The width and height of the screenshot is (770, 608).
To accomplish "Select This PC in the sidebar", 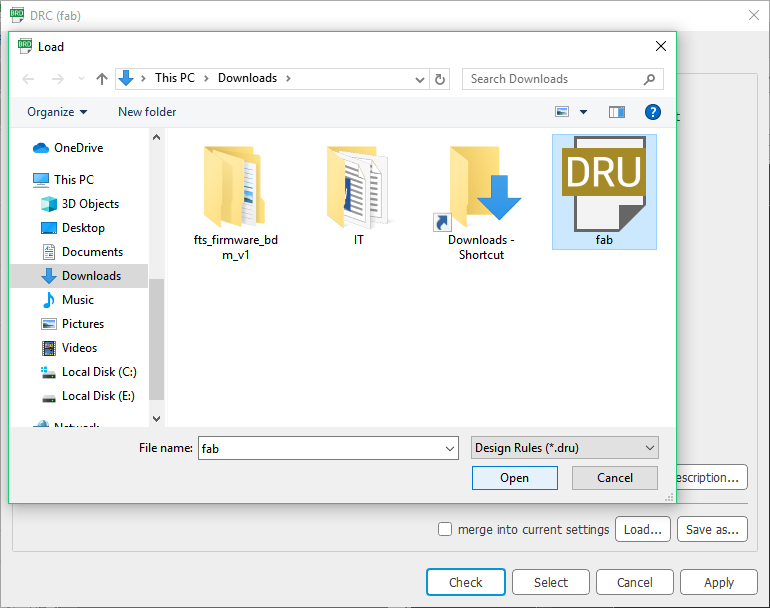I will (x=63, y=180).
